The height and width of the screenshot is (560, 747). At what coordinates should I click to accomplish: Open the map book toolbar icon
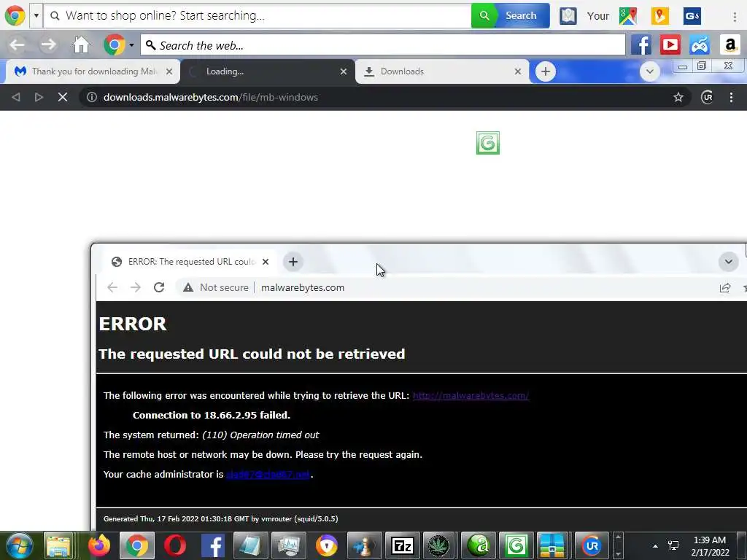tap(568, 16)
